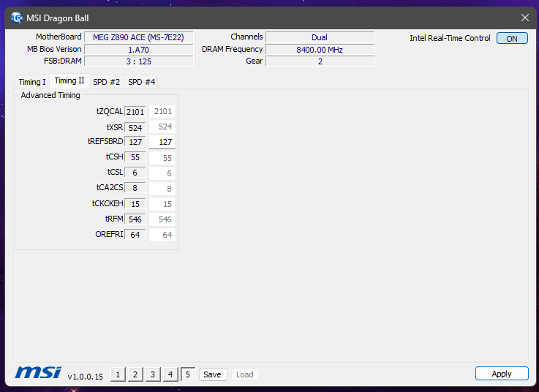This screenshot has width=539, height=392.
Task: Click the version v1.0.0.15 text
Action: (x=86, y=377)
